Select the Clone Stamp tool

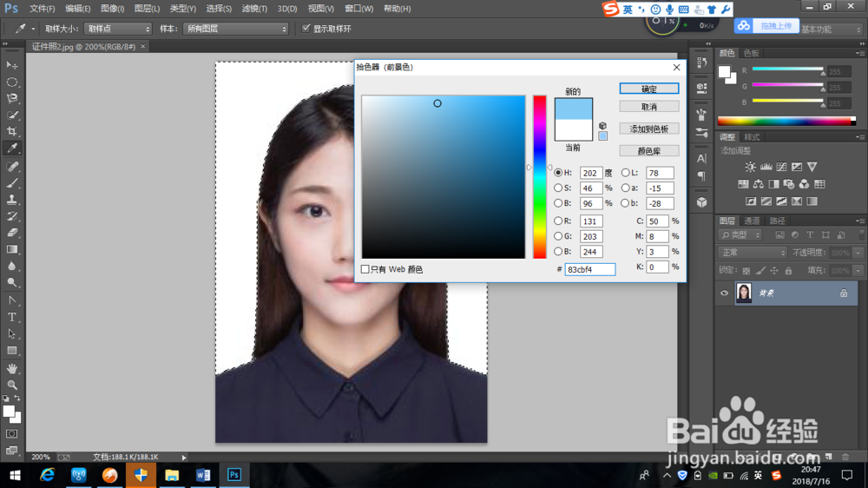pos(11,200)
